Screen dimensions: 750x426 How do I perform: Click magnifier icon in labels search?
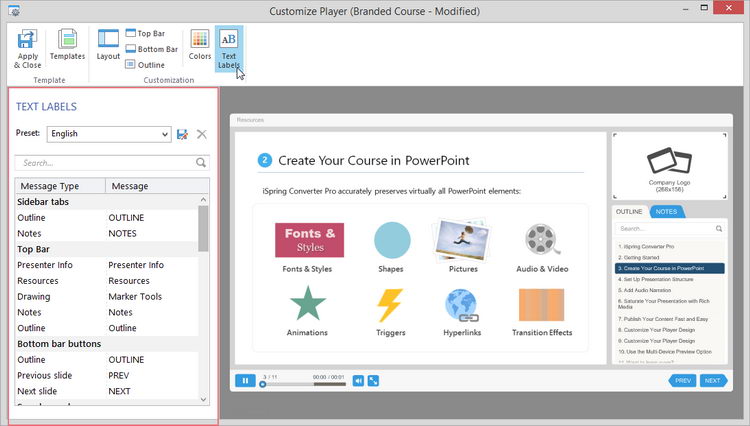pos(201,163)
